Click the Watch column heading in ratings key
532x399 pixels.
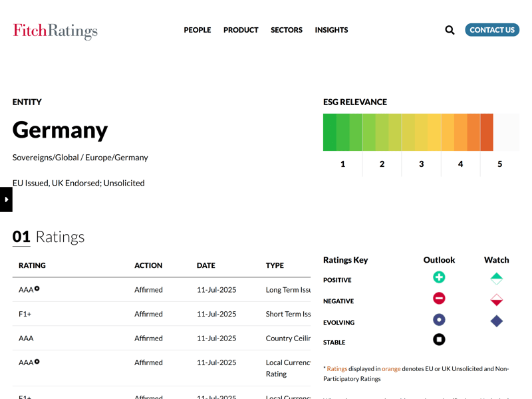[496, 260]
